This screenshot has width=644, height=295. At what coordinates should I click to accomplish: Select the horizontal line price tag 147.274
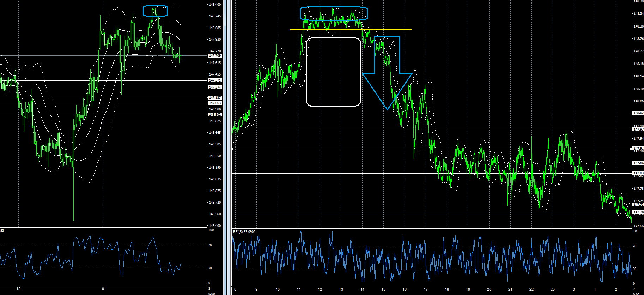click(x=215, y=88)
